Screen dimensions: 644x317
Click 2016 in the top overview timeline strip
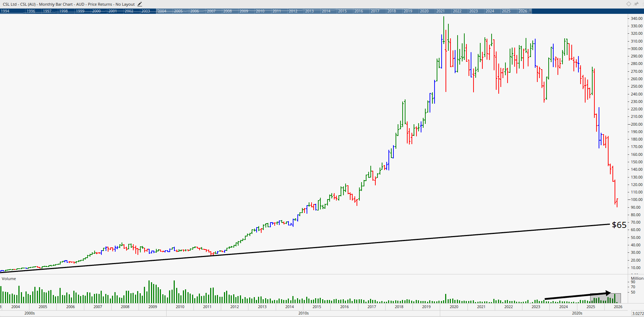click(x=359, y=11)
